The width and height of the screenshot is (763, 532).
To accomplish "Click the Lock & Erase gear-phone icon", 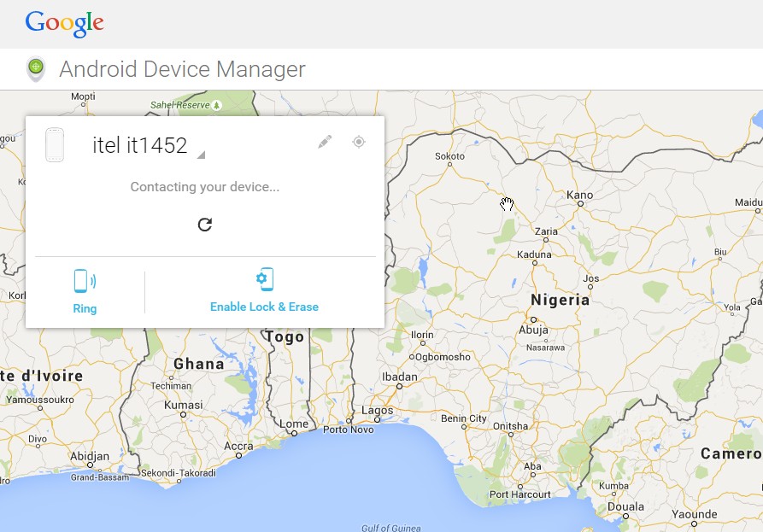I will [264, 278].
